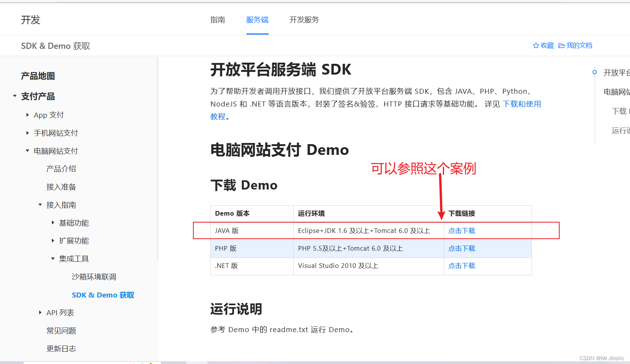
Task: Collapse 电脑网站支付 tree arrow
Action: [27, 151]
